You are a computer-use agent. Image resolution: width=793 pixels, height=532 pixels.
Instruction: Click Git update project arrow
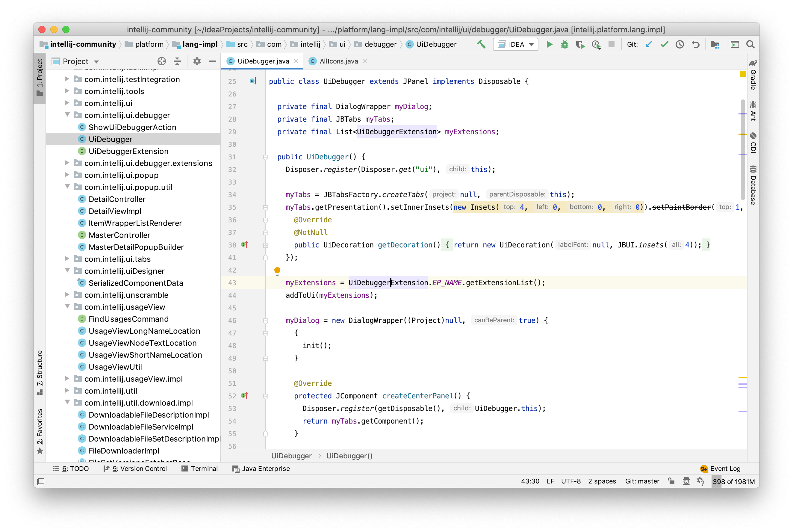[x=649, y=44]
